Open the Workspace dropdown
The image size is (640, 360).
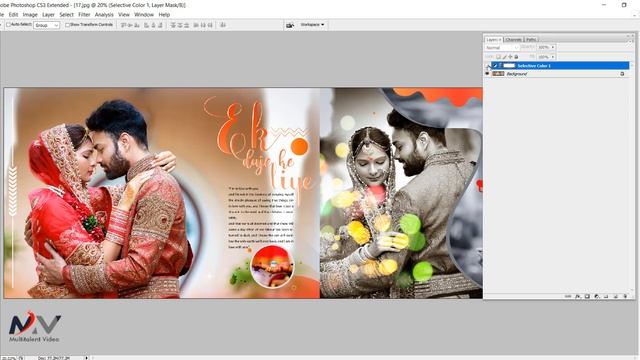pos(312,25)
